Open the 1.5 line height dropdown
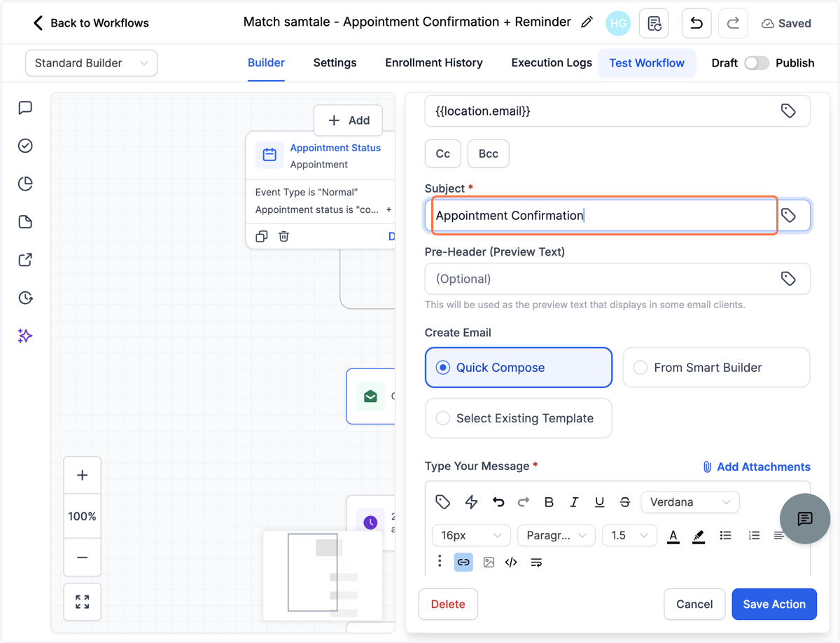The height and width of the screenshot is (643, 840). pyautogui.click(x=629, y=535)
